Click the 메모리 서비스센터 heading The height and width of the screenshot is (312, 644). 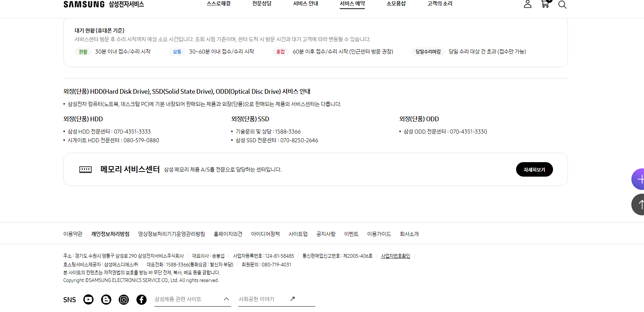[130, 169]
